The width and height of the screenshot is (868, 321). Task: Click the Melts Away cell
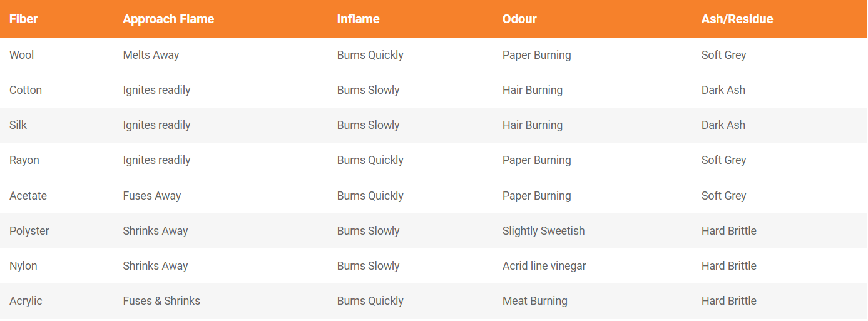coord(151,55)
